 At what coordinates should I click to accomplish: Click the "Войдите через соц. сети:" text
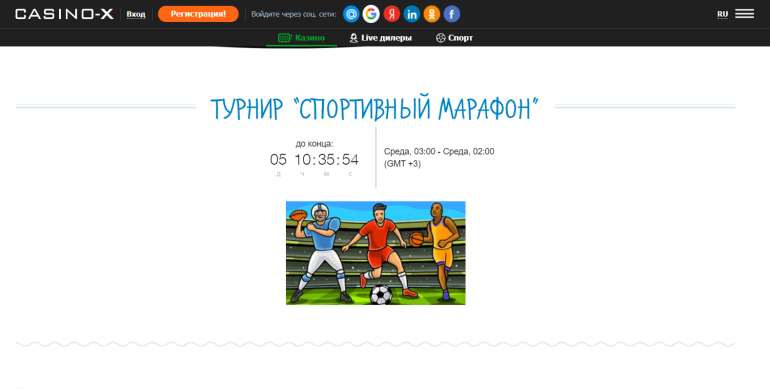click(x=294, y=14)
